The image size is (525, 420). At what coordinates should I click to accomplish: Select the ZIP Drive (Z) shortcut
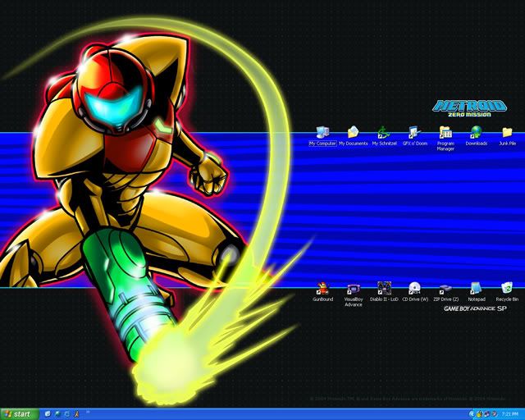pyautogui.click(x=445, y=292)
